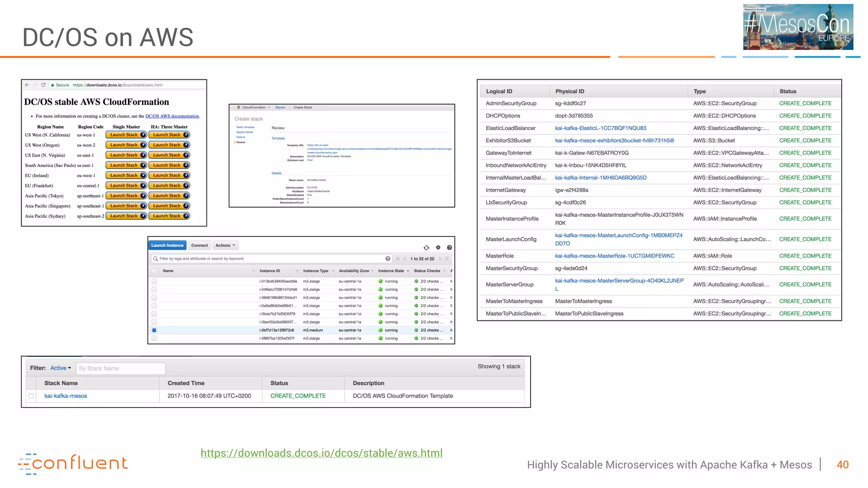Open the kai-kafka-mesos-MasterRole-1UCTGMIDFEWKC link
This screenshot has width=868, height=488.
coord(615,256)
